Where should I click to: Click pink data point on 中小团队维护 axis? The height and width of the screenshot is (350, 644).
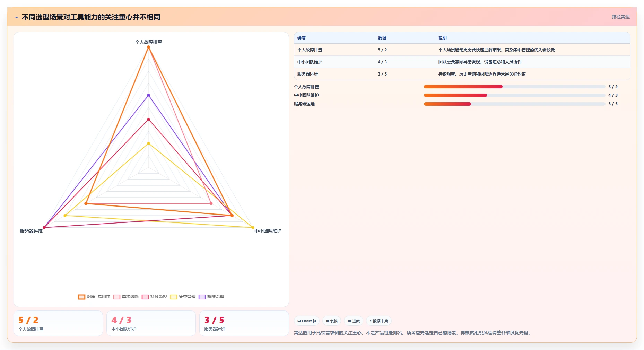(x=211, y=203)
